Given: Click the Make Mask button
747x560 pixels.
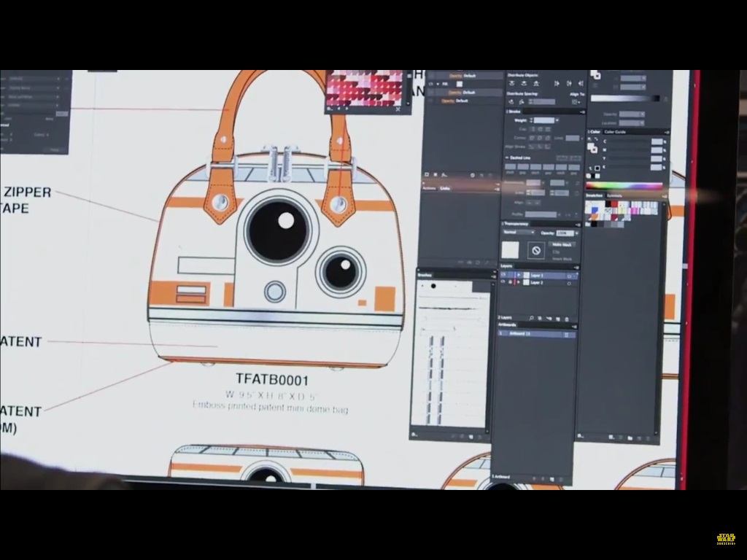Looking at the screenshot, I should click(562, 244).
